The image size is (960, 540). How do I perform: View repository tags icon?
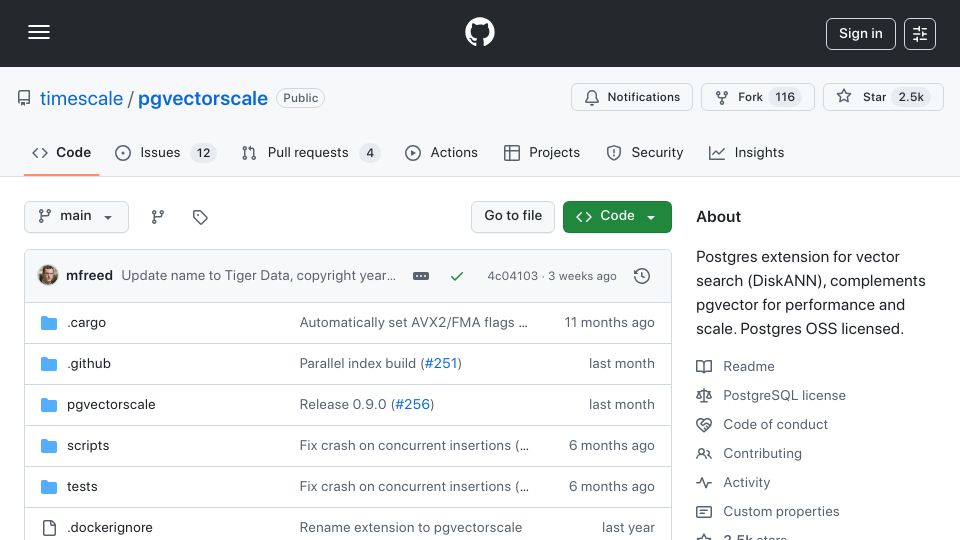[200, 217]
